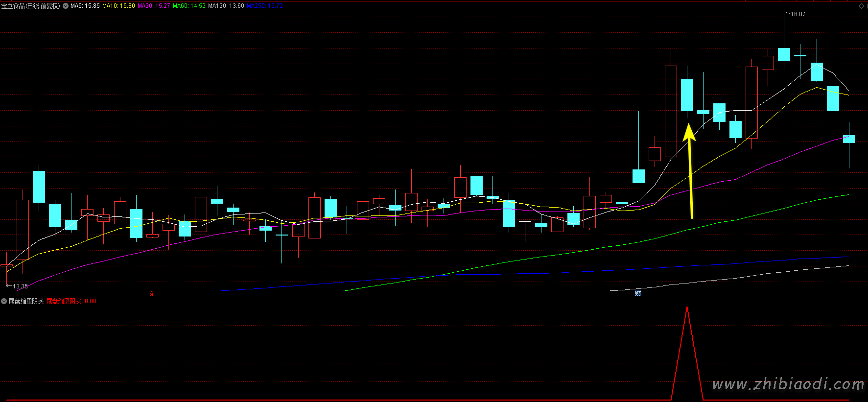
Task: Click the tall red candlestick left of yellow arrow
Action: (671, 111)
